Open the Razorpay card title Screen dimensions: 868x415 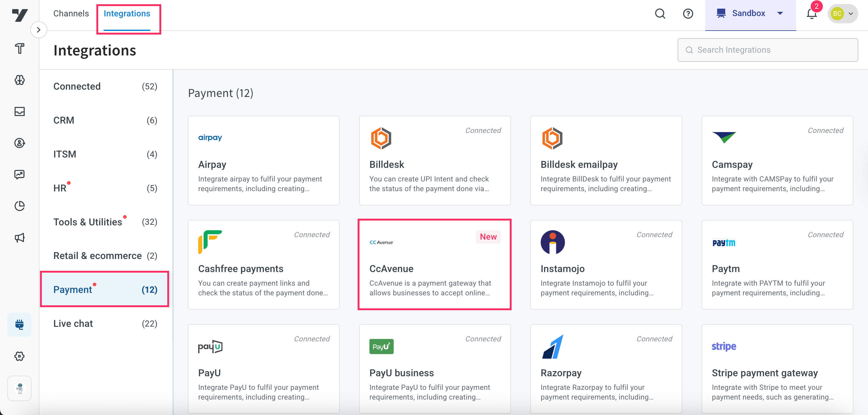[561, 373]
